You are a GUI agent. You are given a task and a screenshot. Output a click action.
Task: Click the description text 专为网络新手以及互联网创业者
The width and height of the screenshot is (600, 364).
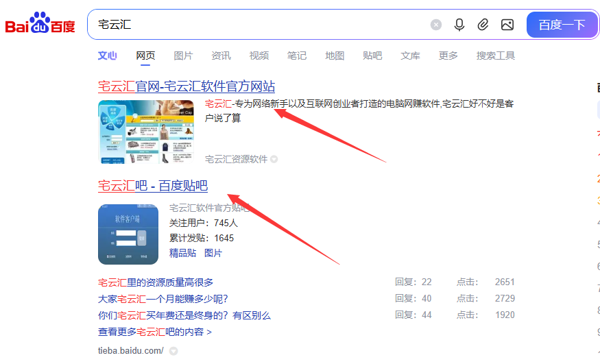coord(296,104)
